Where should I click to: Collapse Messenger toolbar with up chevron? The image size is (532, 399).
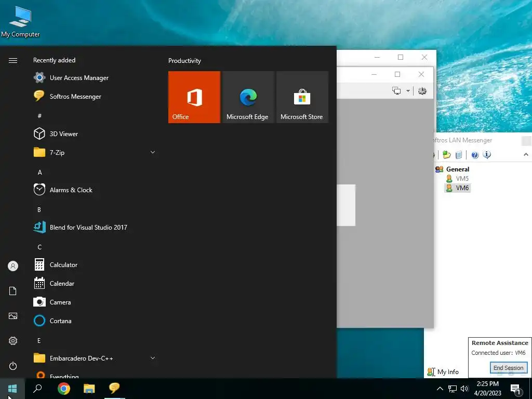coord(526,155)
